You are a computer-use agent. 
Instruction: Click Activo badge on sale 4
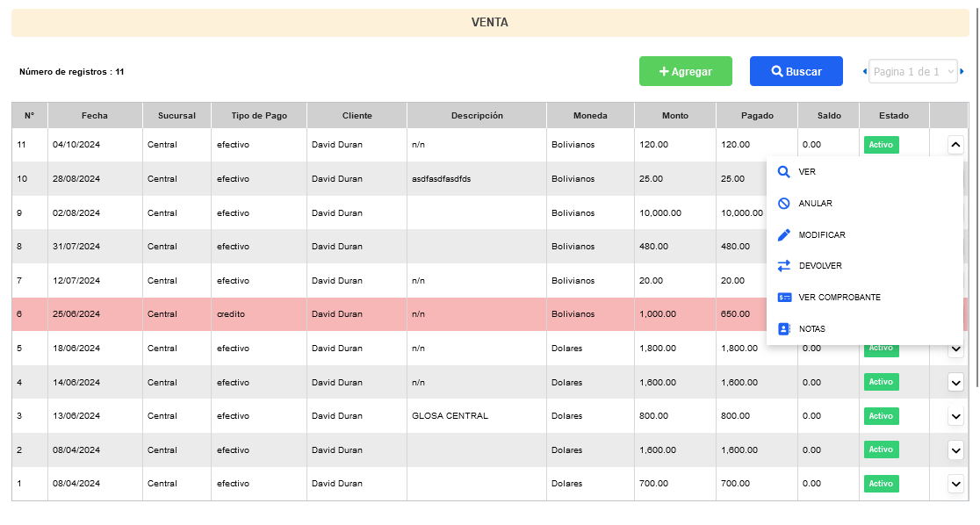(x=882, y=382)
